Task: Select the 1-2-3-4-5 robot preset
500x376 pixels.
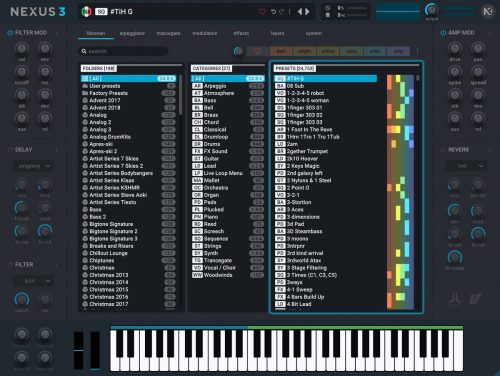Action: 326,93
